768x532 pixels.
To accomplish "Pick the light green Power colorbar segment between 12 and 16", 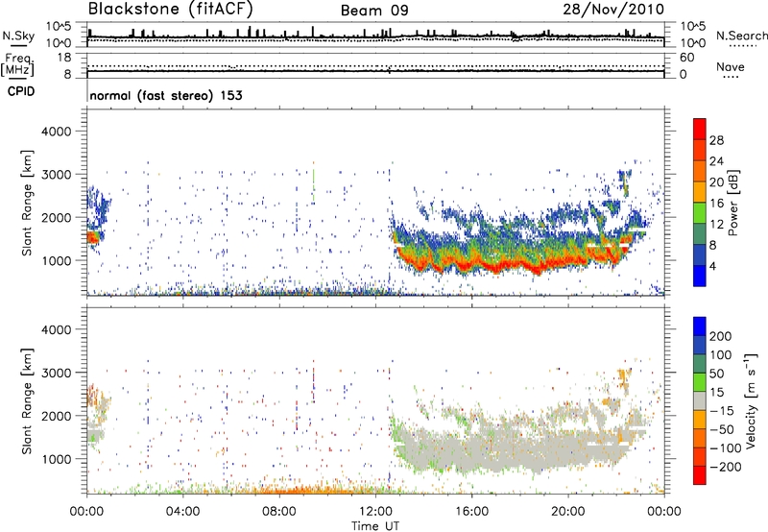I will point(700,213).
